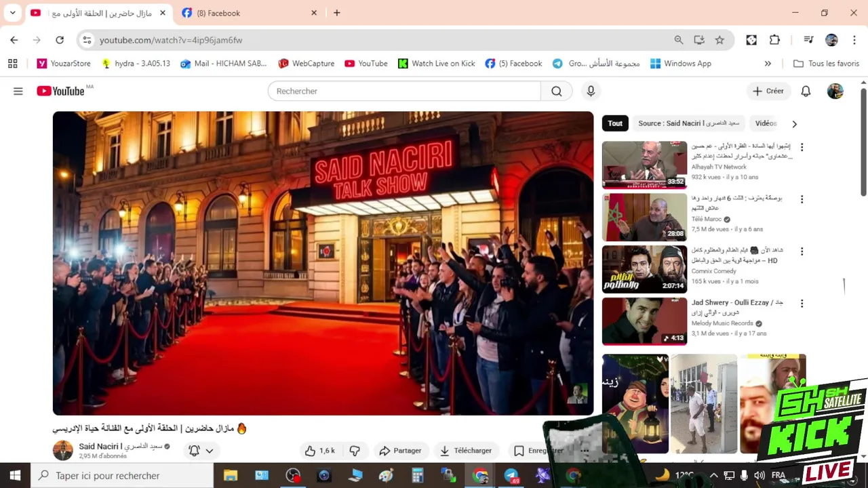Click the browser address bar URL
The height and width of the screenshot is (488, 868).
171,40
